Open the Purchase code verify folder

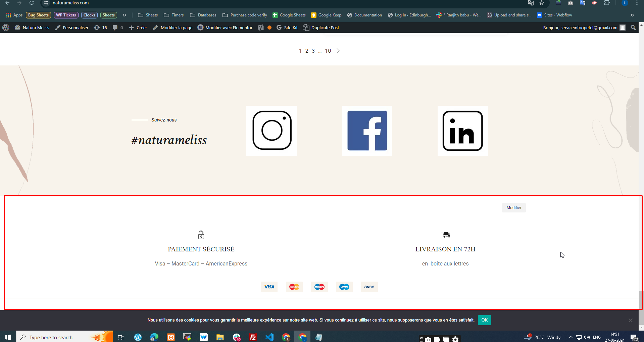tap(245, 15)
